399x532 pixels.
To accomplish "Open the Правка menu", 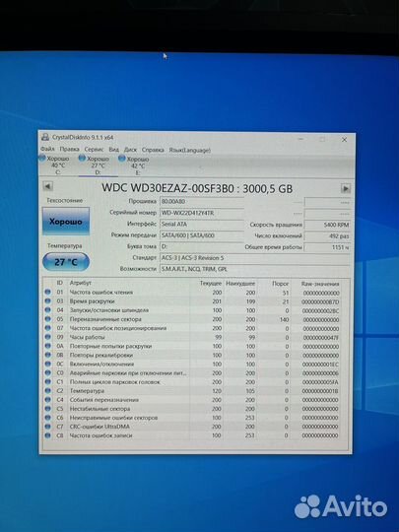I will pos(70,149).
